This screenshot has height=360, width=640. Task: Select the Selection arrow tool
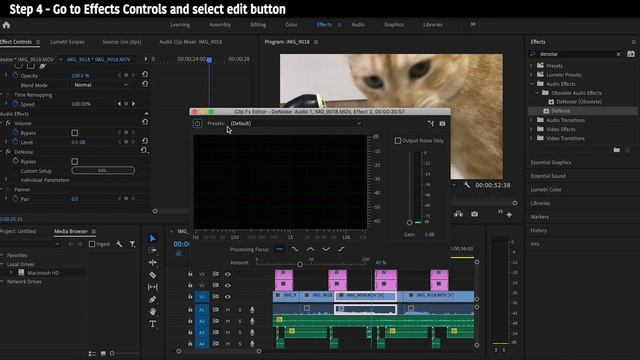(153, 238)
